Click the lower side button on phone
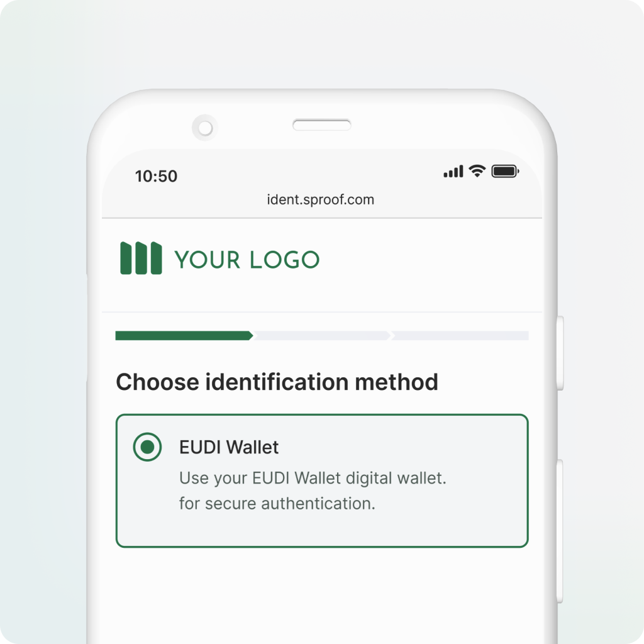Screen dimensions: 644x644 [560, 532]
